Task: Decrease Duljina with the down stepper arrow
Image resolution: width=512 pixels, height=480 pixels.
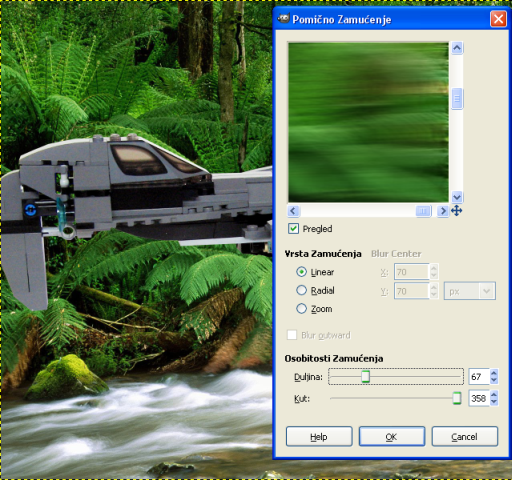Action: [x=494, y=381]
